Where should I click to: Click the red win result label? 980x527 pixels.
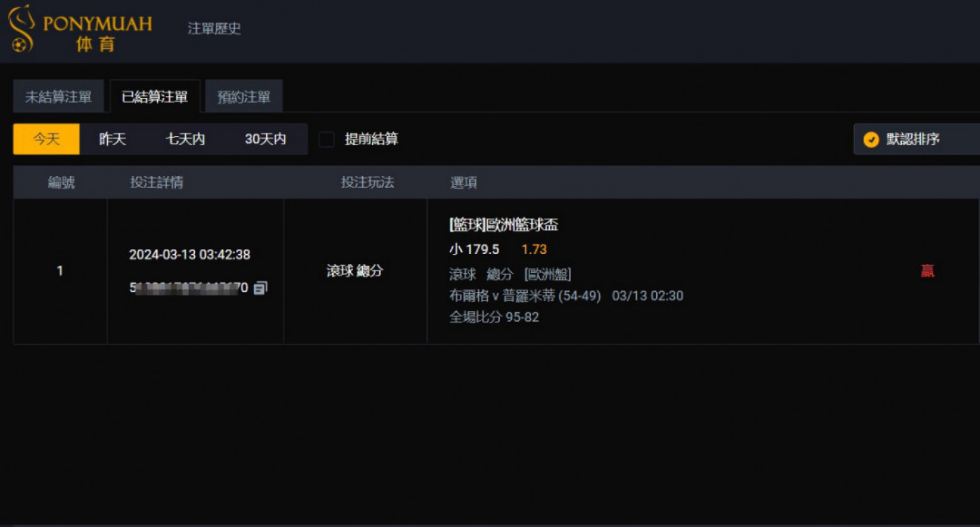927,270
